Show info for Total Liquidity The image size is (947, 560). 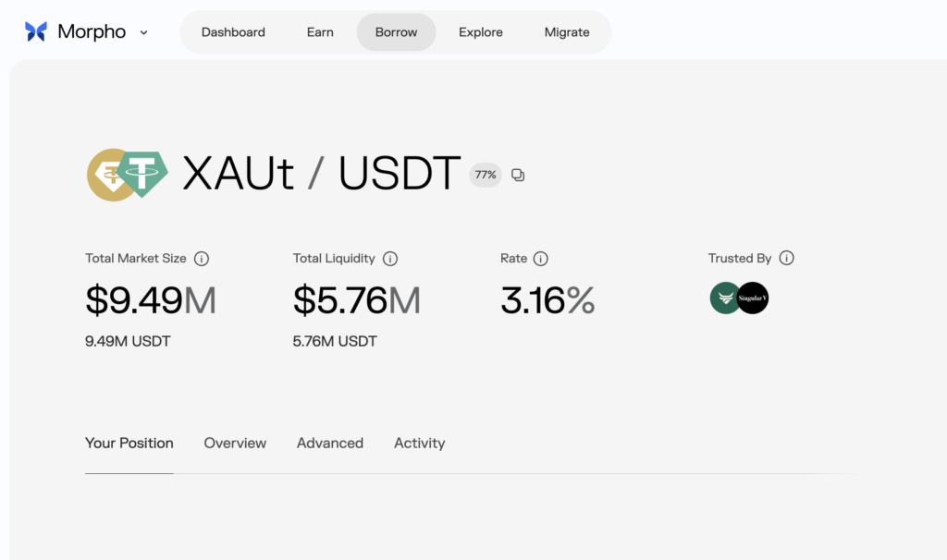390,259
